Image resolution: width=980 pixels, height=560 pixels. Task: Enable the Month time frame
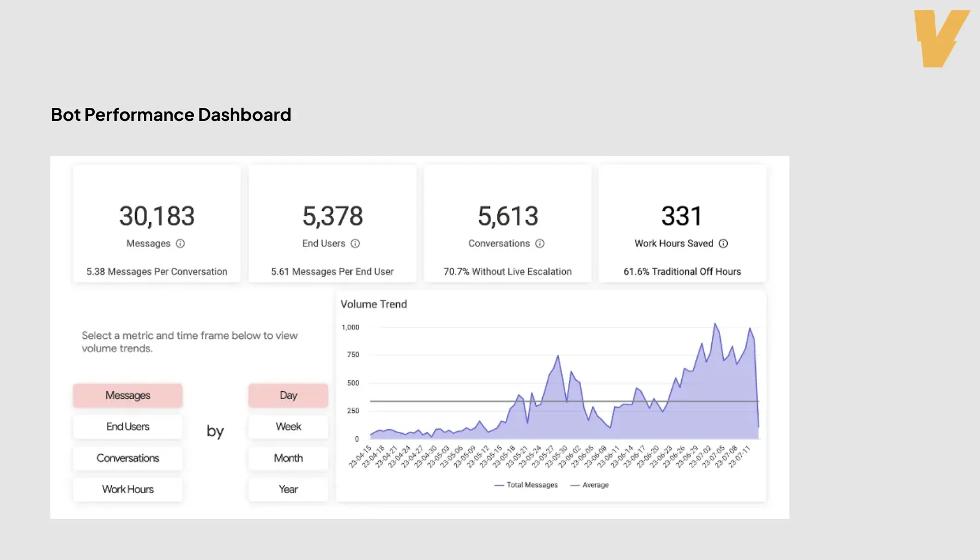pyautogui.click(x=288, y=458)
